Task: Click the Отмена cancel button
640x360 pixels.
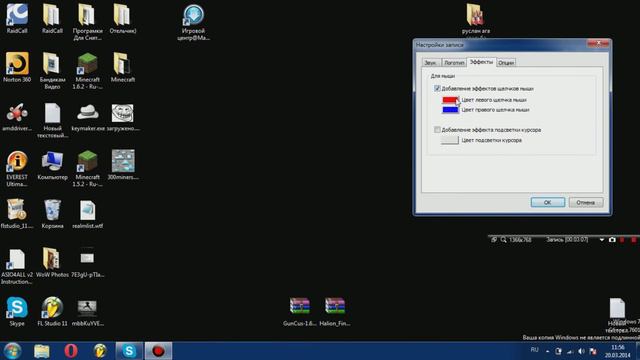Action: 586,202
